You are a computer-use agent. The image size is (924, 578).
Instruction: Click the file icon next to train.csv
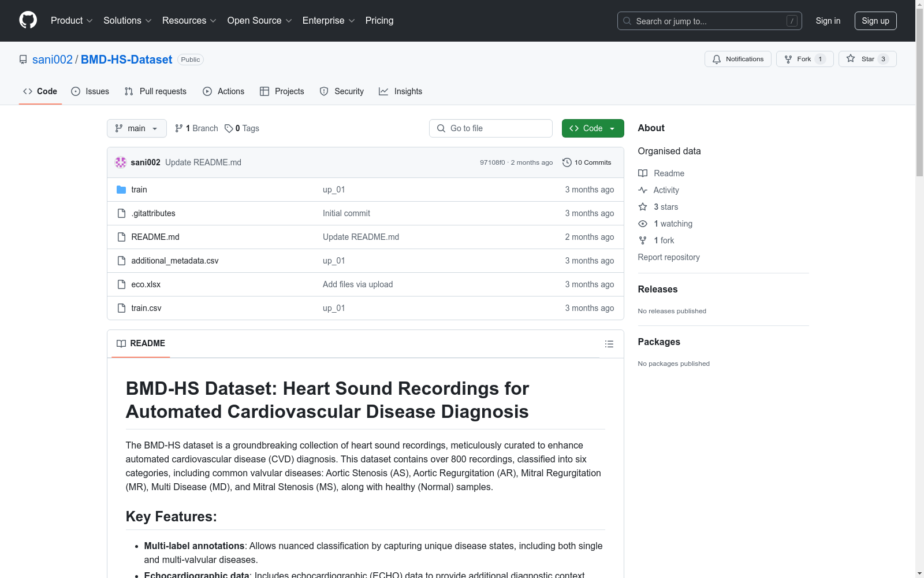click(x=121, y=308)
